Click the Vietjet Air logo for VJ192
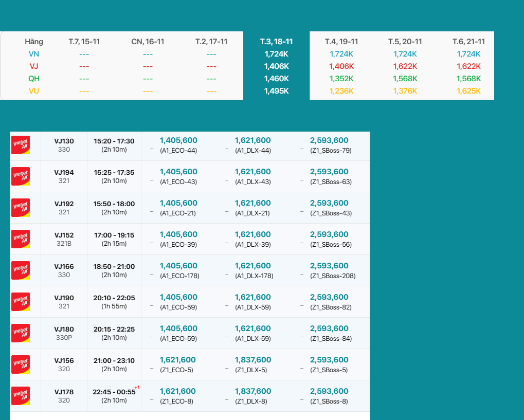Screen dimensions: 524x420 pyautogui.click(x=21, y=208)
